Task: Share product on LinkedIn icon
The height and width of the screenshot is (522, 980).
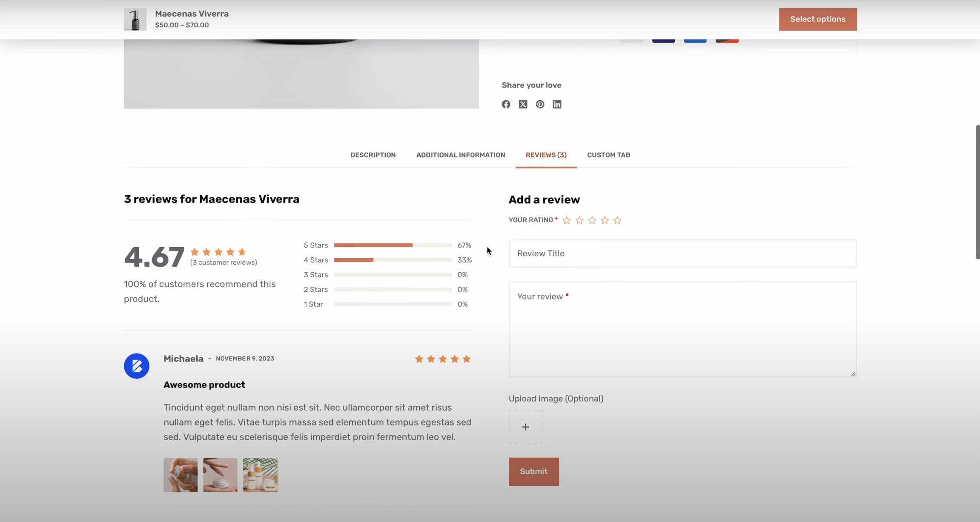Action: [557, 104]
